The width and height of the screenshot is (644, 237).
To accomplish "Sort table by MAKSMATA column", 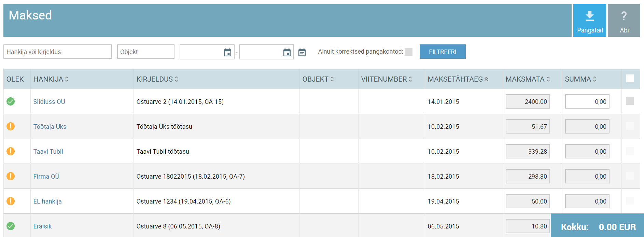I will point(528,79).
